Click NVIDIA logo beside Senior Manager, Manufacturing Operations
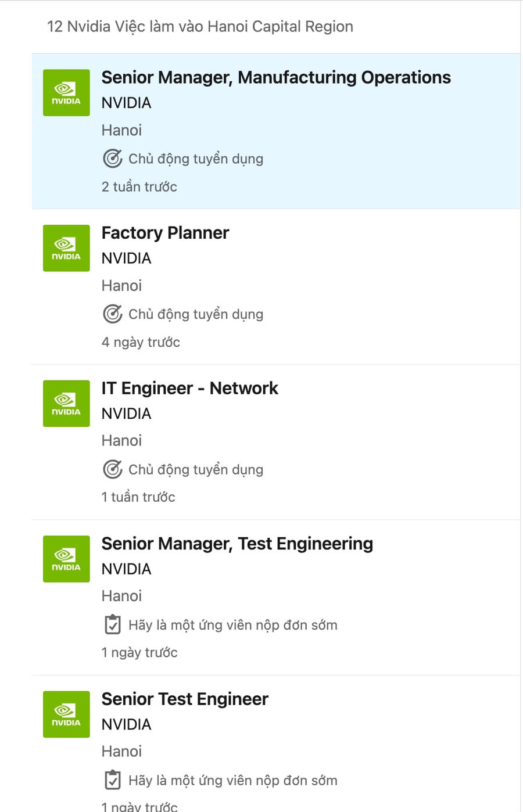The height and width of the screenshot is (812, 523). 66,93
